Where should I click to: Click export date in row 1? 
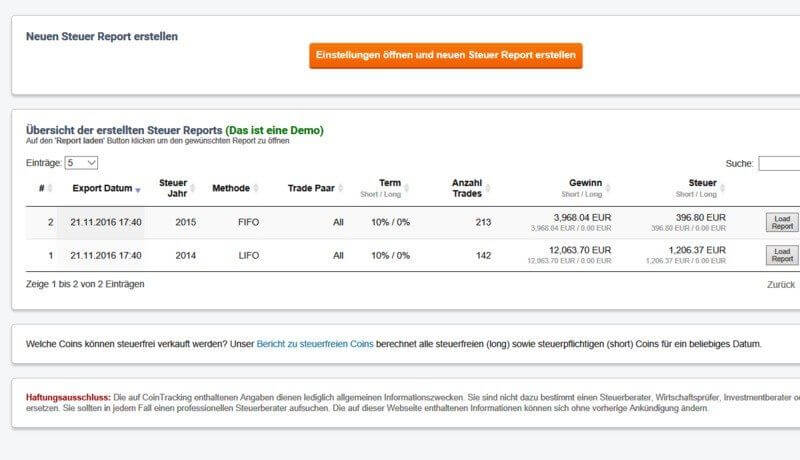tap(106, 255)
